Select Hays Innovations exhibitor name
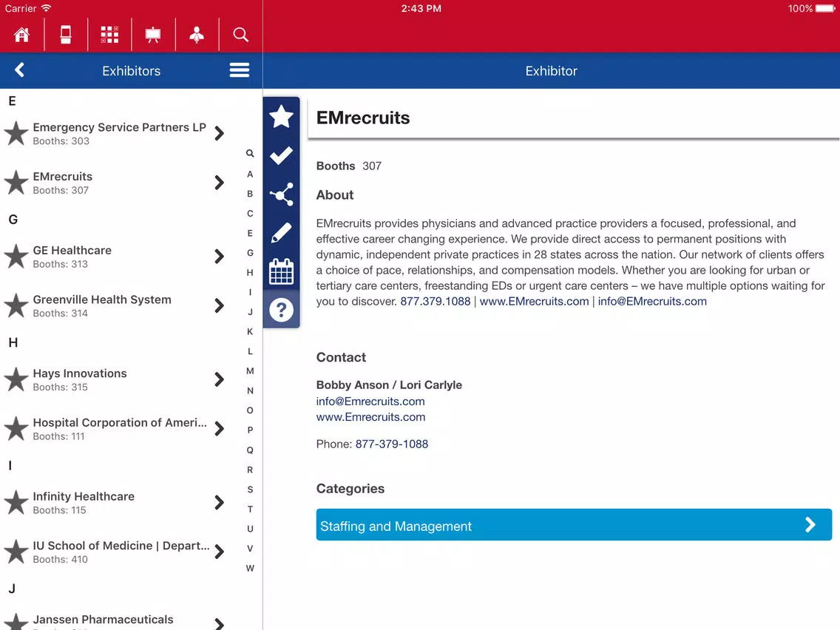The image size is (840, 630). (x=80, y=373)
